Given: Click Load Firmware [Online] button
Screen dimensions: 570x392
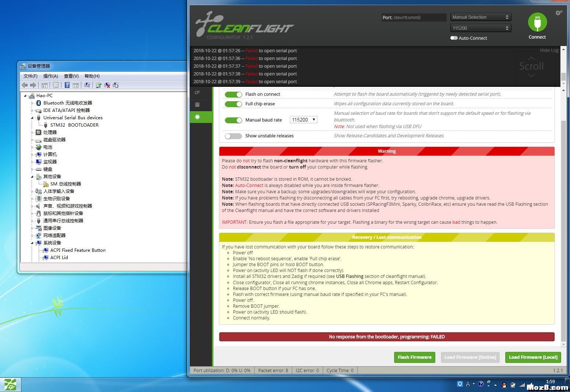Looking at the screenshot, I should 470,357.
